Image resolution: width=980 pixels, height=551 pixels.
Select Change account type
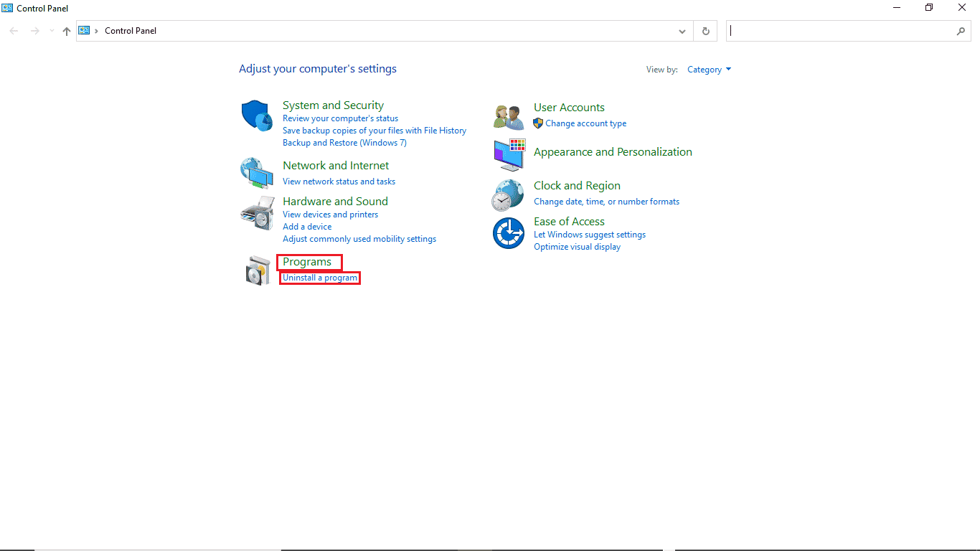click(x=585, y=123)
